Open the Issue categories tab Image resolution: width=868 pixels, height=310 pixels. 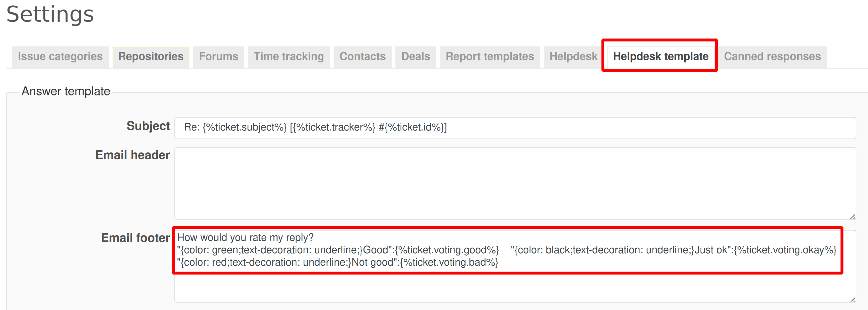(60, 56)
